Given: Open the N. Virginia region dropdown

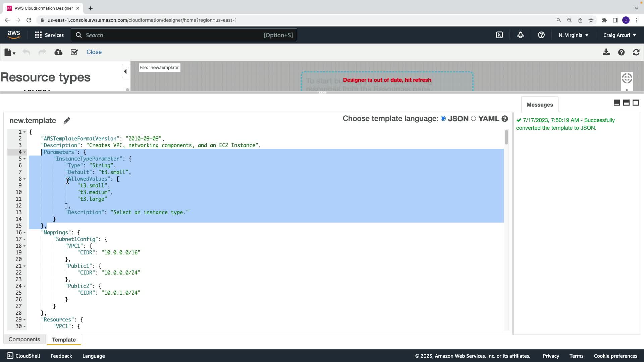Looking at the screenshot, I should click(x=573, y=35).
